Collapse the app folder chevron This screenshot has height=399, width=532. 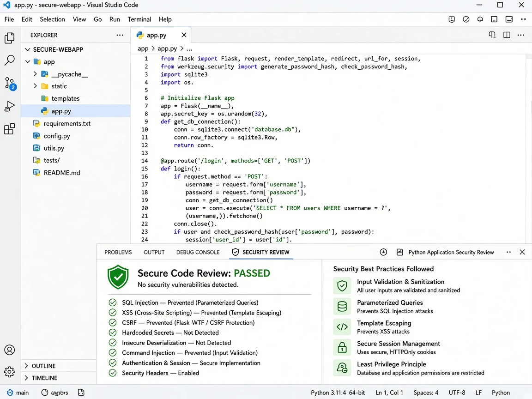[28, 62]
